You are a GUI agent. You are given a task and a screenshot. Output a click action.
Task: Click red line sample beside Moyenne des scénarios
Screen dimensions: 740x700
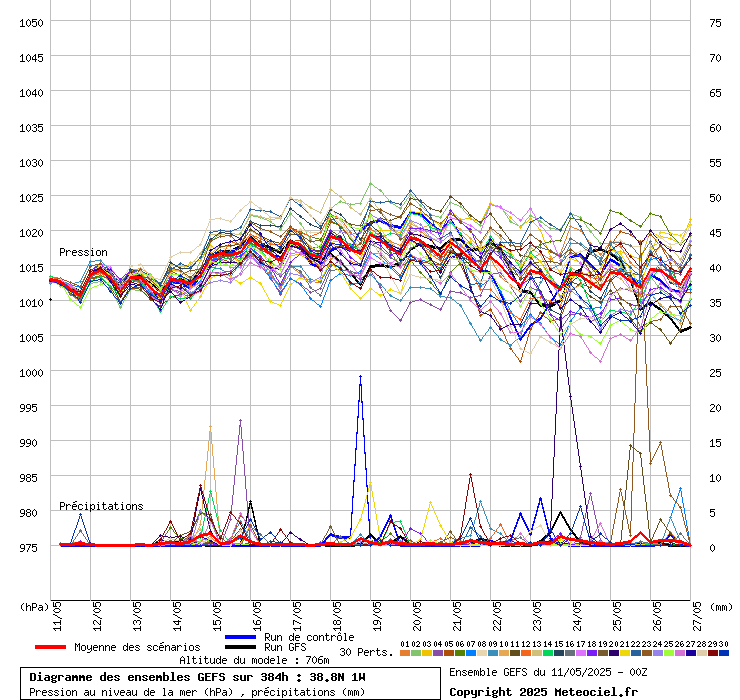coord(50,647)
